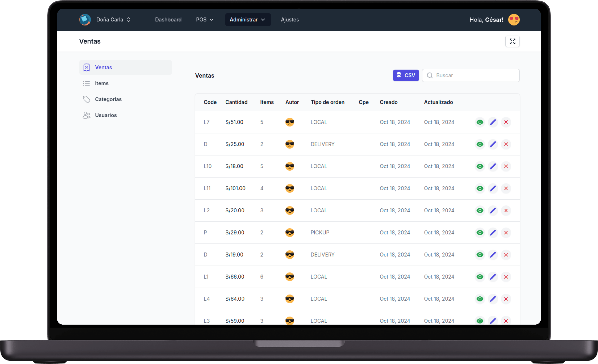This screenshot has width=598, height=364.
Task: Go to Dashboard in the top nav
Action: [168, 20]
